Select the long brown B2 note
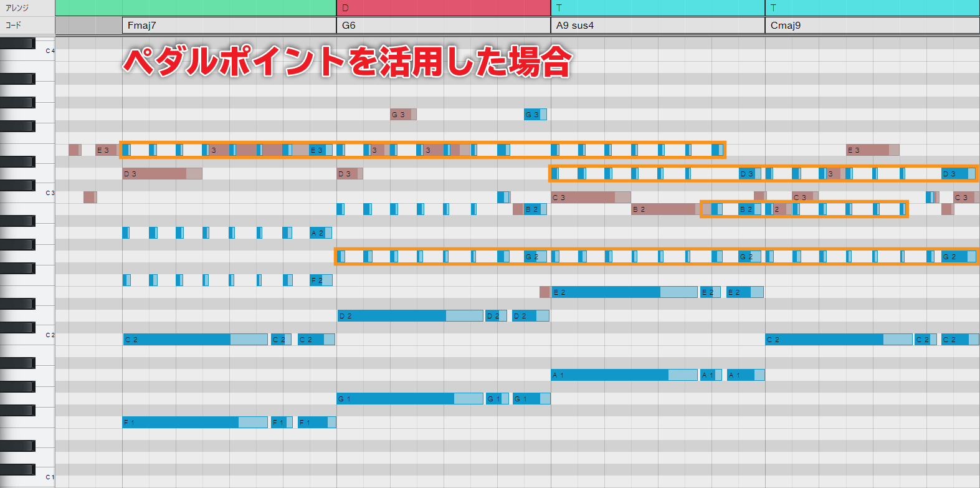 pyautogui.click(x=671, y=209)
